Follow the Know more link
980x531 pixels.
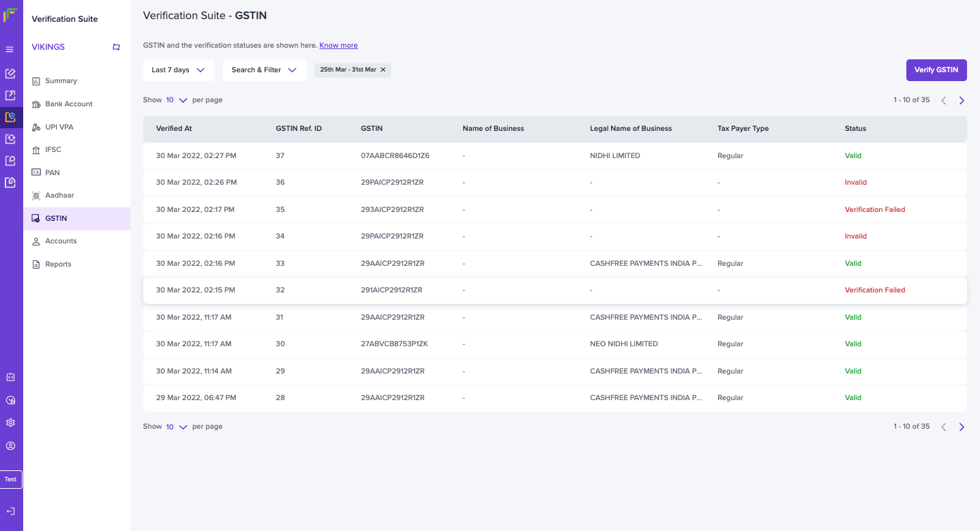pyautogui.click(x=338, y=45)
